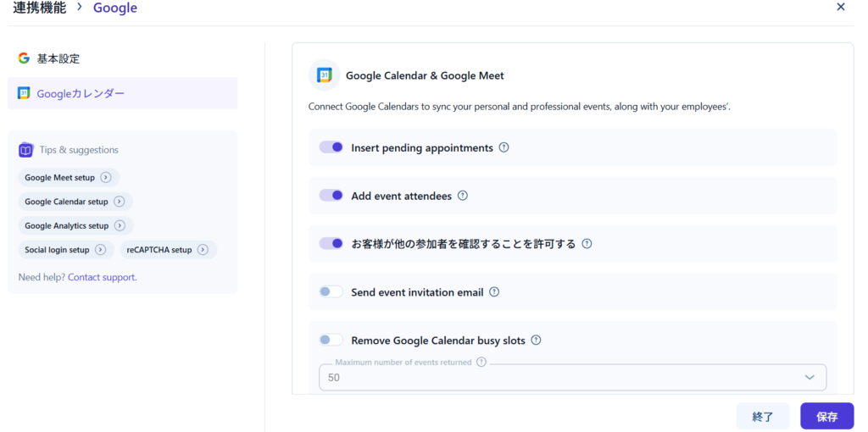Open Maximum number of events returned dropdown
This screenshot has width=868, height=432.
click(572, 378)
